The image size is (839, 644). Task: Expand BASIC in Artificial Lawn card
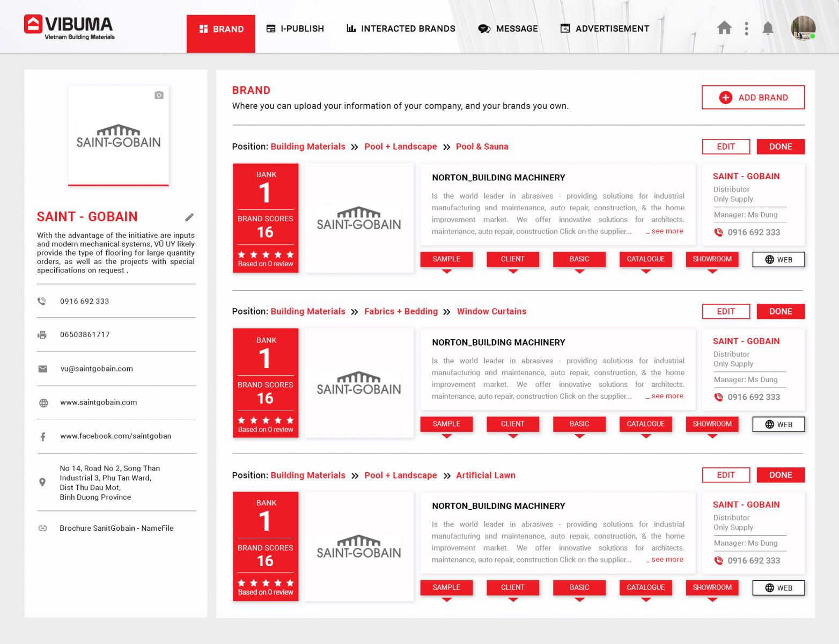pyautogui.click(x=579, y=588)
